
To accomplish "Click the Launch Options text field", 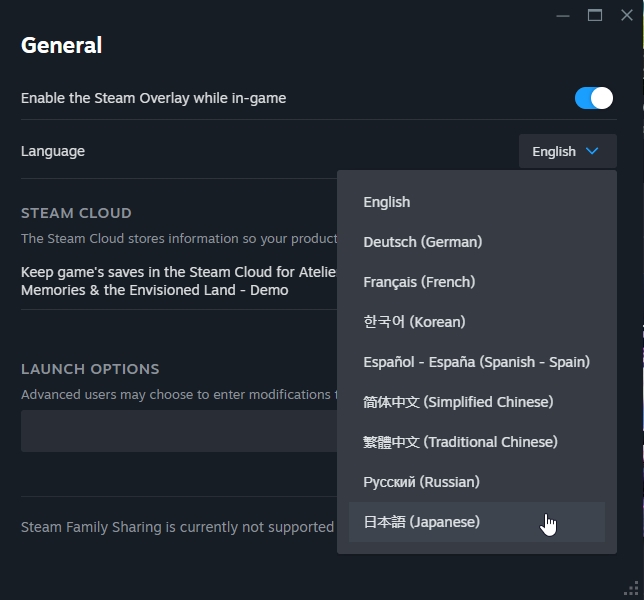I will [178, 431].
